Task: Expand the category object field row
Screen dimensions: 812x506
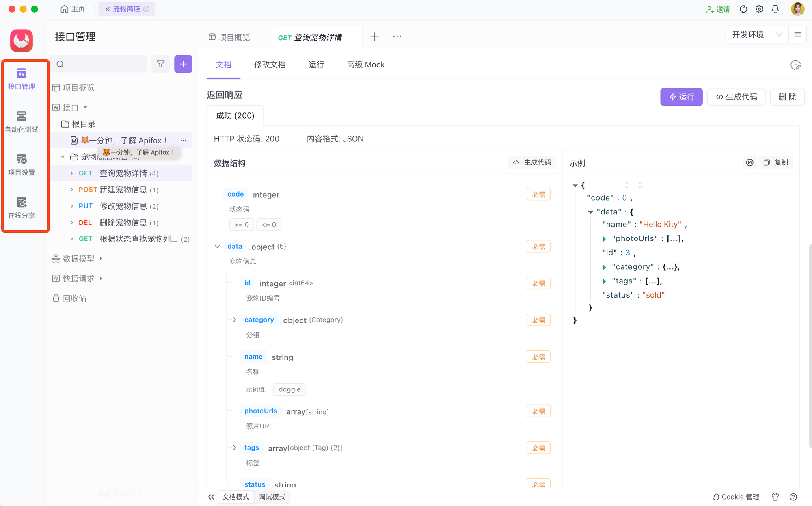Action: (x=234, y=320)
